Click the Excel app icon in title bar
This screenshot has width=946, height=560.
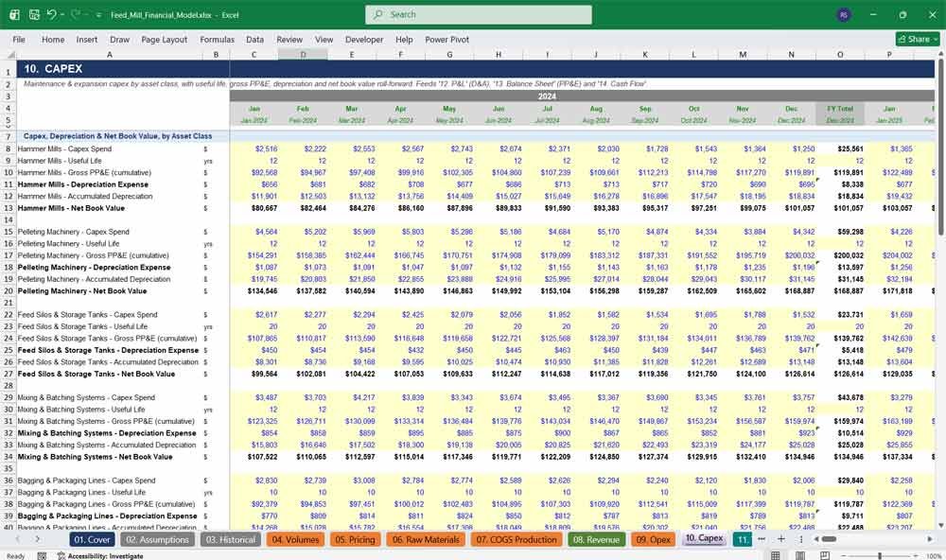click(14, 14)
